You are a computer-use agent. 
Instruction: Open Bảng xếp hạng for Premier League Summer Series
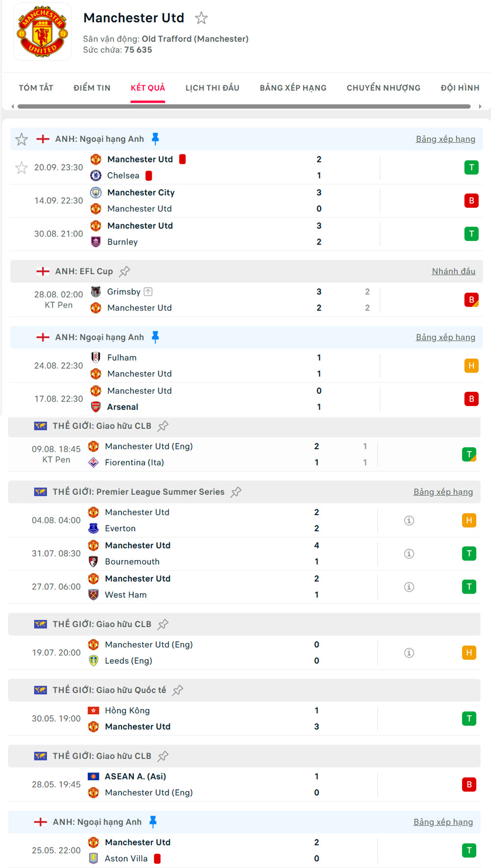click(443, 491)
